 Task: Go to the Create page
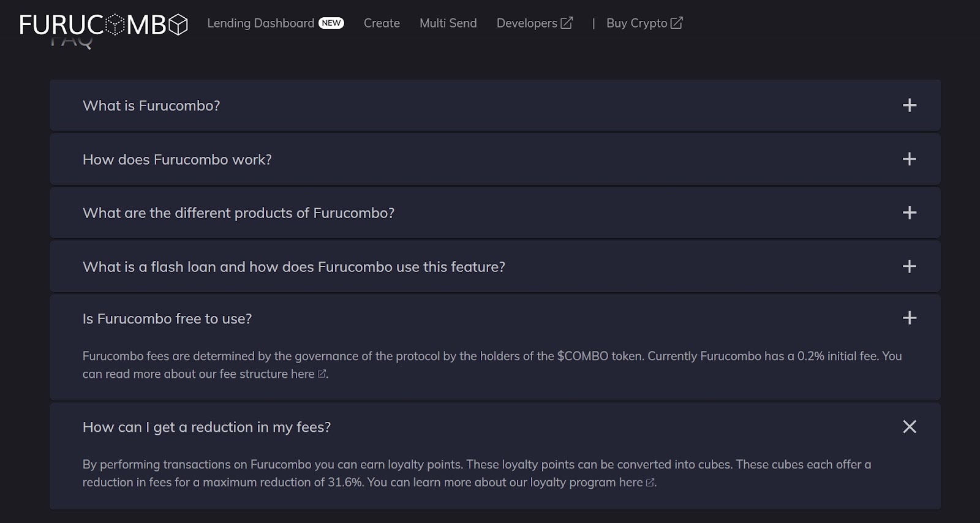pyautogui.click(x=382, y=23)
